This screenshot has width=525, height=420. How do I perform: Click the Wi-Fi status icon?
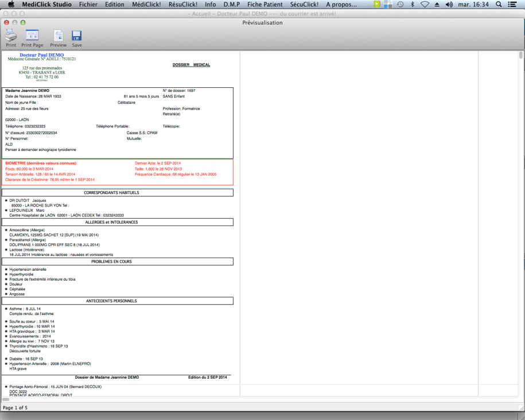pyautogui.click(x=425, y=5)
